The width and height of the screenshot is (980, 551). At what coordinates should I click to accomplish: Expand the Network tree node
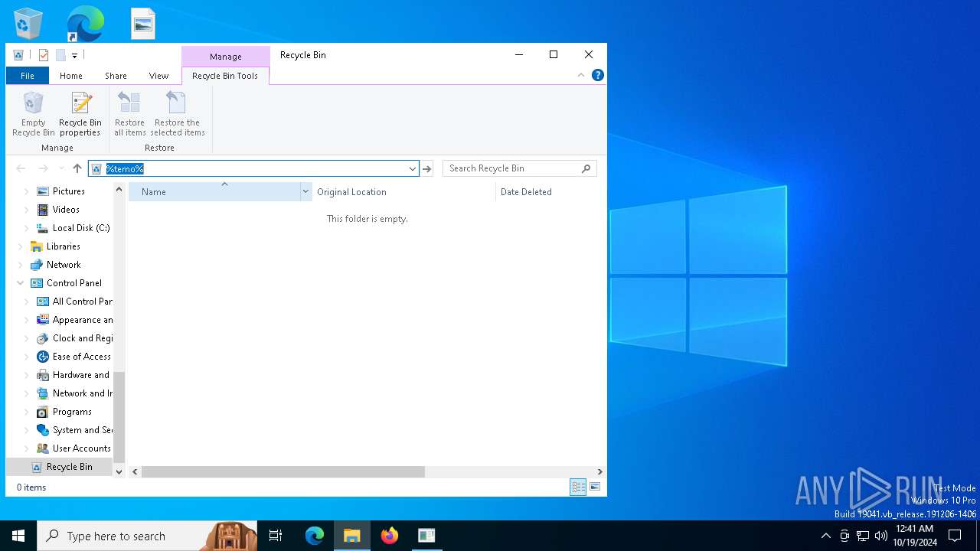tap(21, 265)
